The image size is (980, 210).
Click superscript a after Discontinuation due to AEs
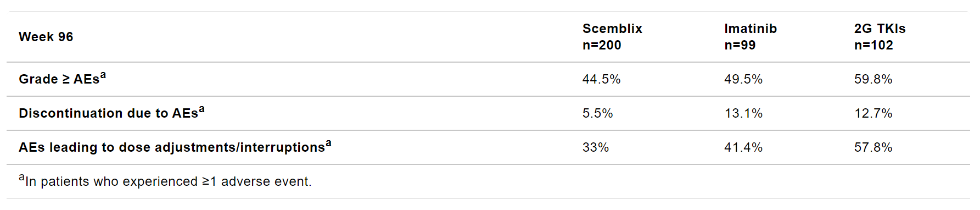coord(201,109)
